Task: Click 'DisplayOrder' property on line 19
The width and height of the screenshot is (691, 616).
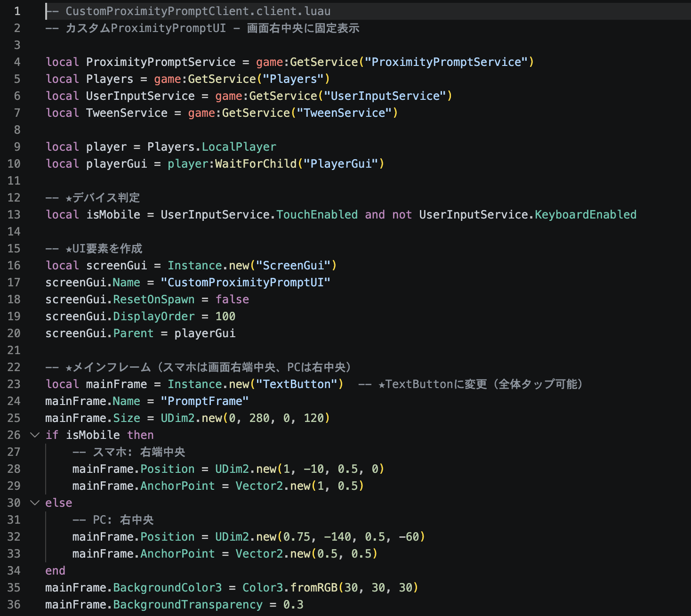Action: 154,316
